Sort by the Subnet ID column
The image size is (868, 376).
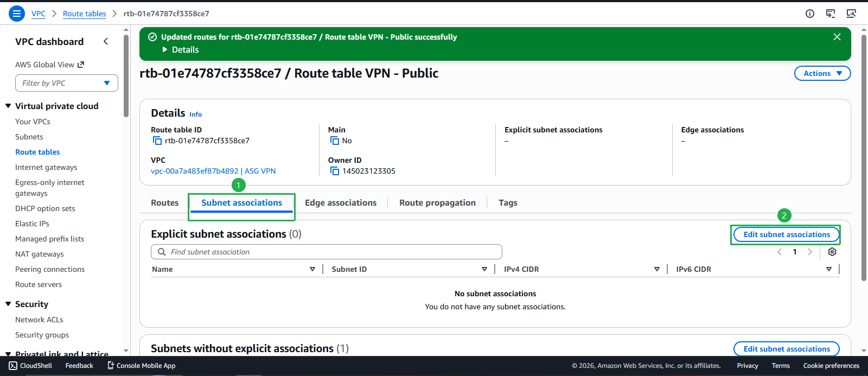(484, 269)
